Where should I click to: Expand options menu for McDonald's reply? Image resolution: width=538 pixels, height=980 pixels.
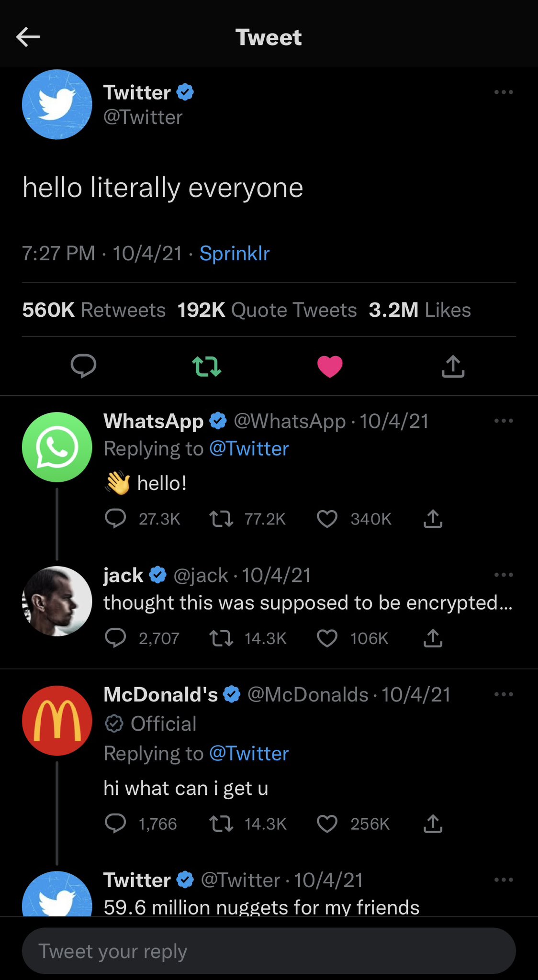point(504,694)
